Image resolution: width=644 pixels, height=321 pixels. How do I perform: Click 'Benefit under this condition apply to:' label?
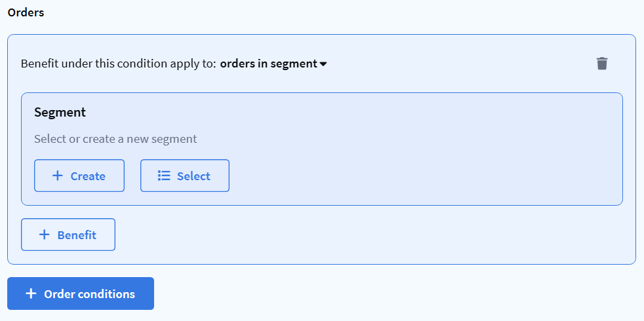coord(118,64)
